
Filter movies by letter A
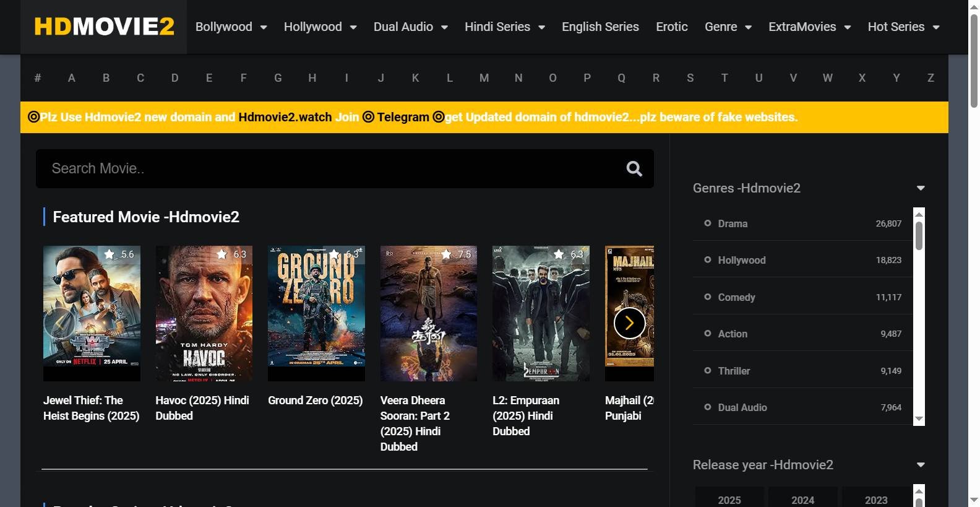coord(72,78)
